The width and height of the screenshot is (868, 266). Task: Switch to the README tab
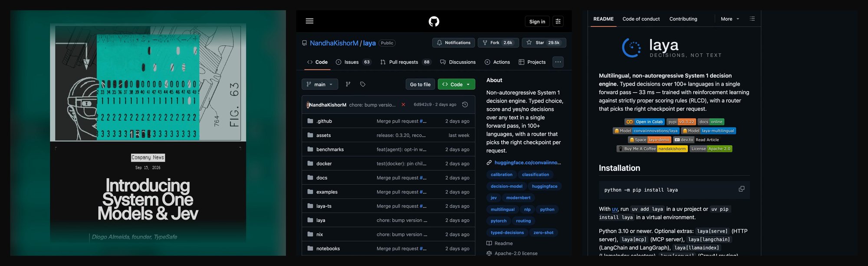coord(603,19)
